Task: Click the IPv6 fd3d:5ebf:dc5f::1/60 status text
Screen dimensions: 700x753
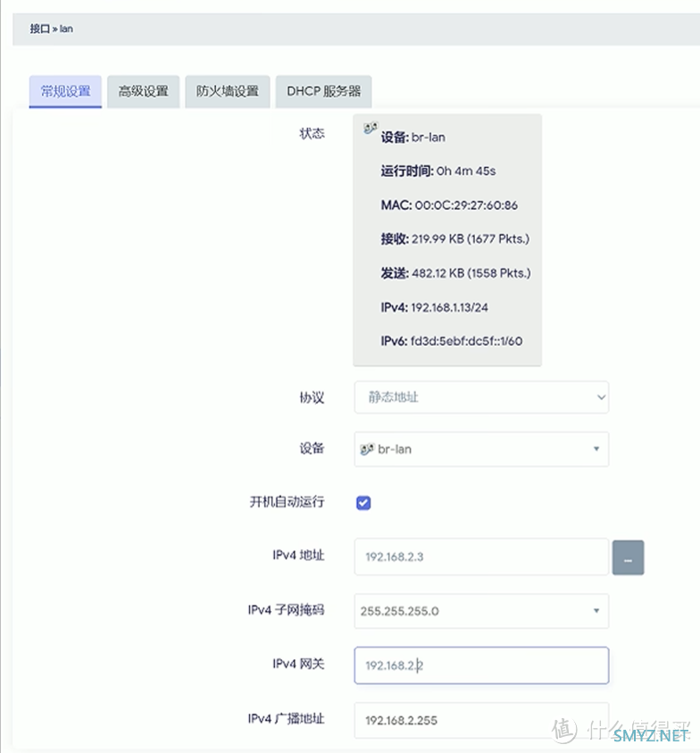Action: (x=451, y=341)
